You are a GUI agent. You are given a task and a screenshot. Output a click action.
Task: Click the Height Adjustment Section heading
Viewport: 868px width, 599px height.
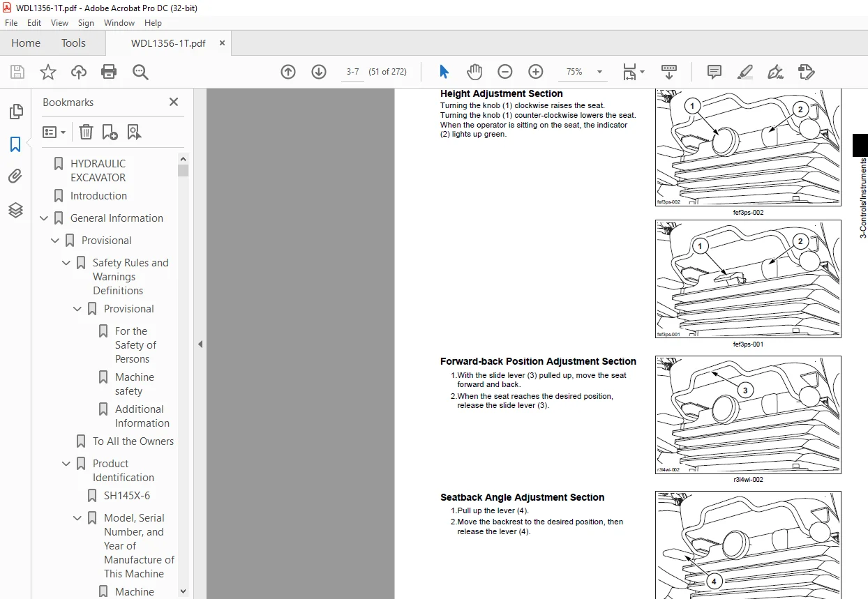[x=501, y=93]
